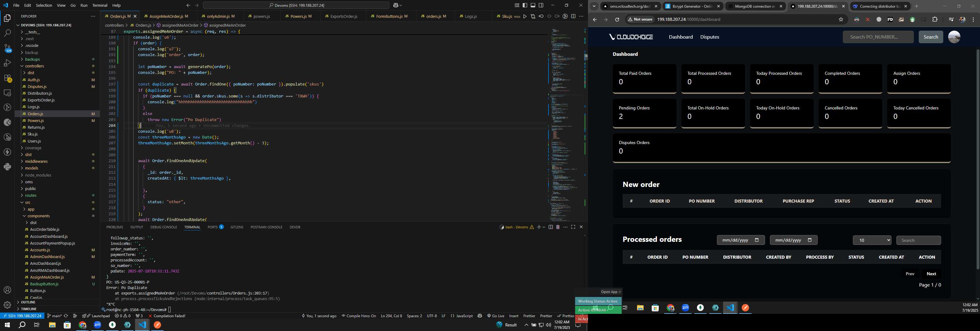Viewport: 980px width, 331px height.
Task: Open user avatar on CloudChoice dashboard
Action: coord(954,37)
